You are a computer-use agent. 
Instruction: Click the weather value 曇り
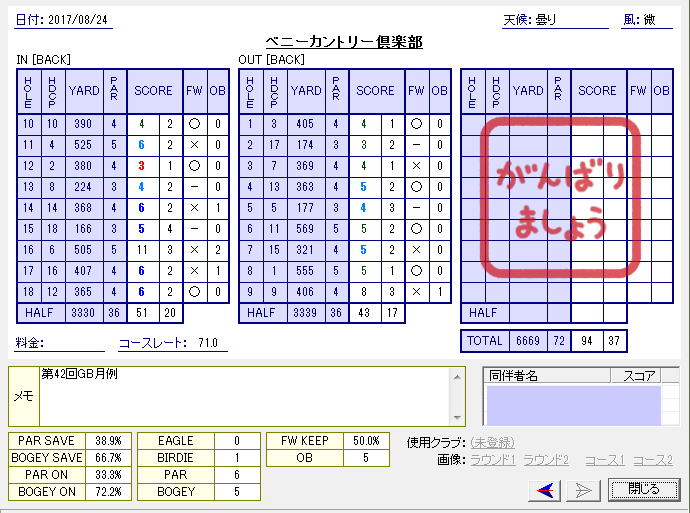click(545, 20)
